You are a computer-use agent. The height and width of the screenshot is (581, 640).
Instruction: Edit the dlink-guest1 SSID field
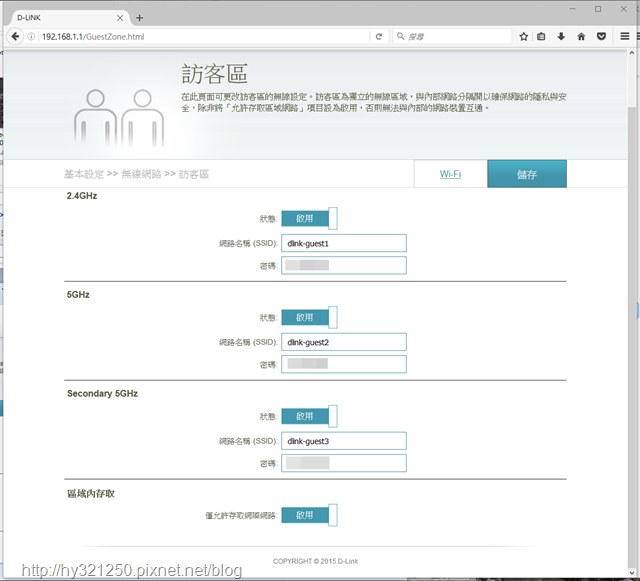(x=344, y=243)
